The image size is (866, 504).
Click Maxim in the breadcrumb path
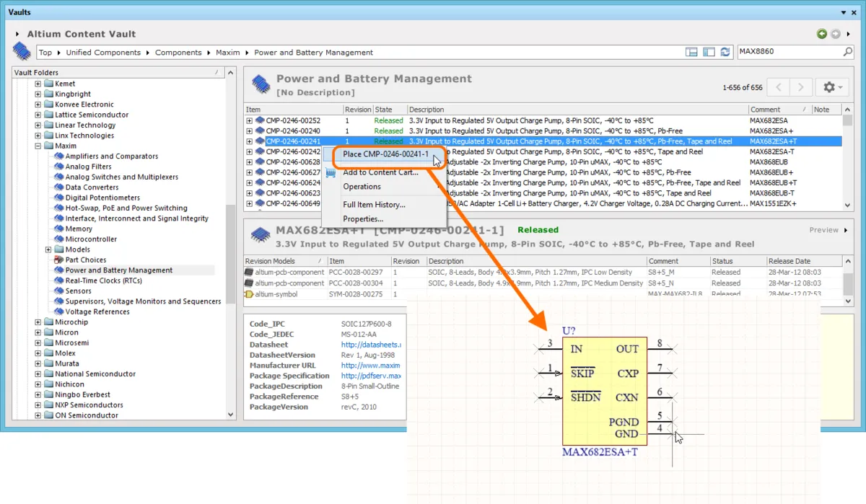pos(227,52)
